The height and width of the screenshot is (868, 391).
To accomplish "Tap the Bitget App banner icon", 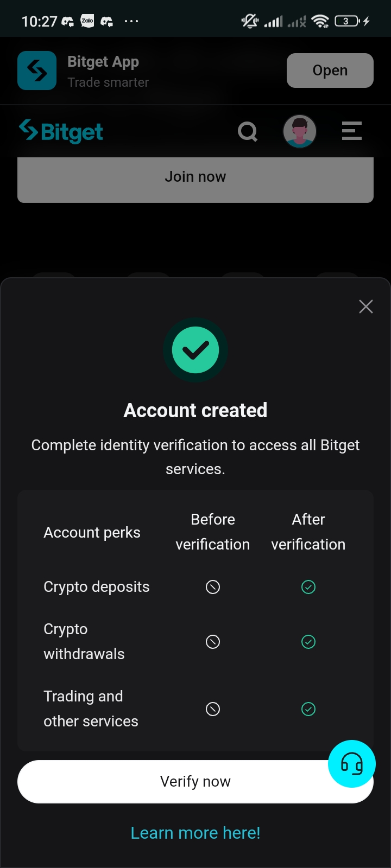I will pyautogui.click(x=37, y=71).
